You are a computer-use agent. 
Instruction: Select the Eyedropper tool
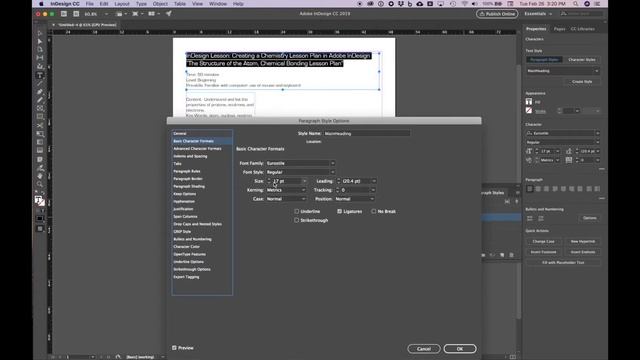click(40, 167)
